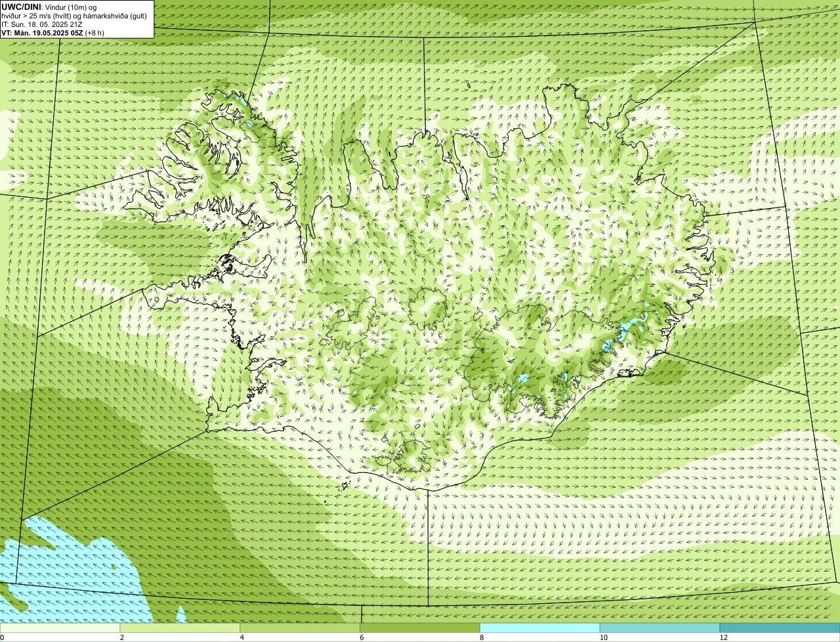Click the light green 2–4 m/s legend swatch
Screen dimensions: 840x642
tap(180, 628)
